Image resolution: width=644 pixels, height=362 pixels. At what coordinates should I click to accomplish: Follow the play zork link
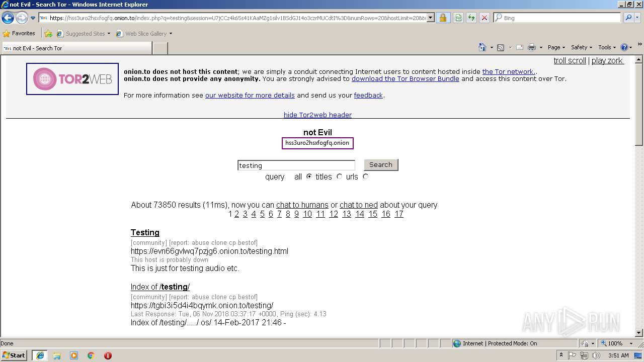(607, 61)
